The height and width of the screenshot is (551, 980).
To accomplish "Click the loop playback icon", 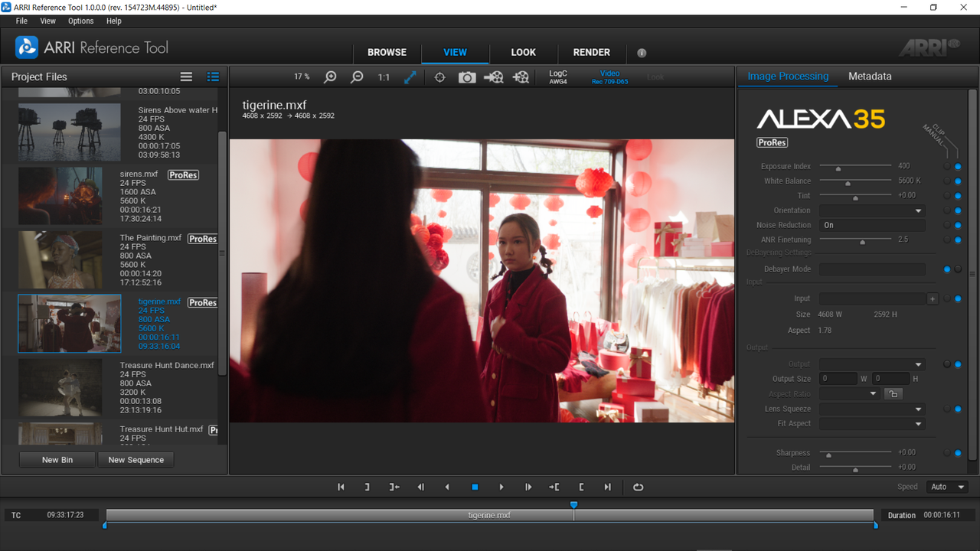I will click(638, 487).
